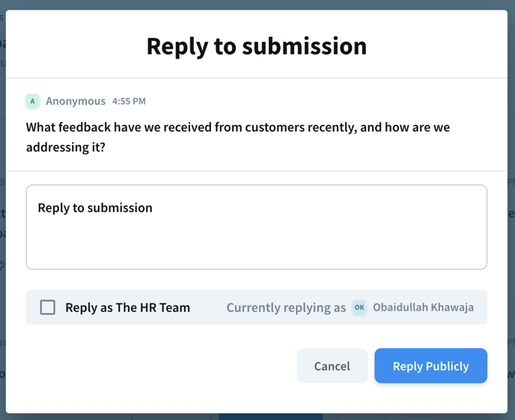This screenshot has width=515, height=420.
Task: Click the 4:55 PM timestamp
Action: coord(129,101)
